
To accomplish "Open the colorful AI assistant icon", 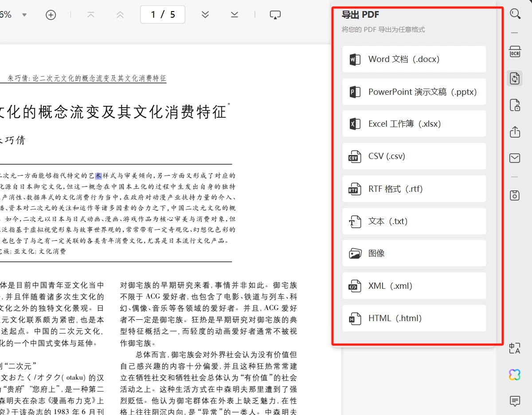I will click(x=515, y=375).
